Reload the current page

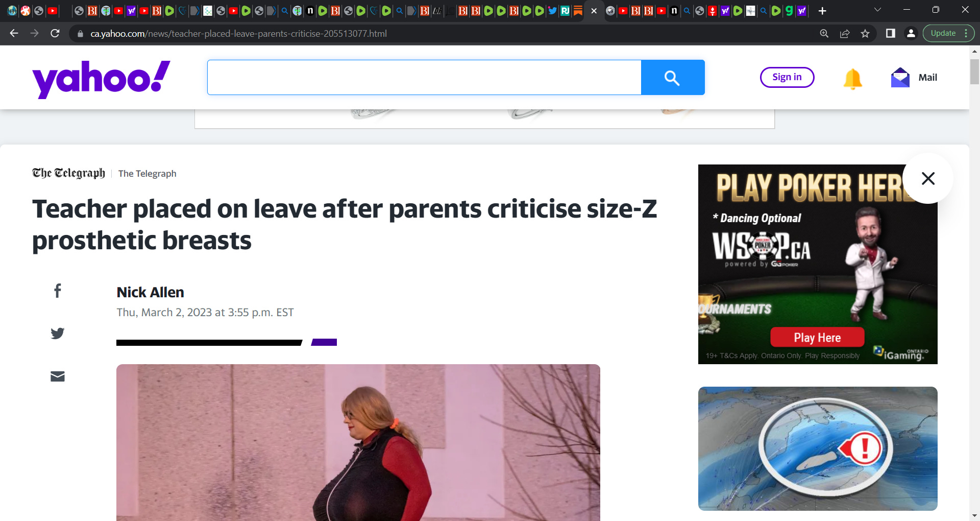(x=55, y=33)
